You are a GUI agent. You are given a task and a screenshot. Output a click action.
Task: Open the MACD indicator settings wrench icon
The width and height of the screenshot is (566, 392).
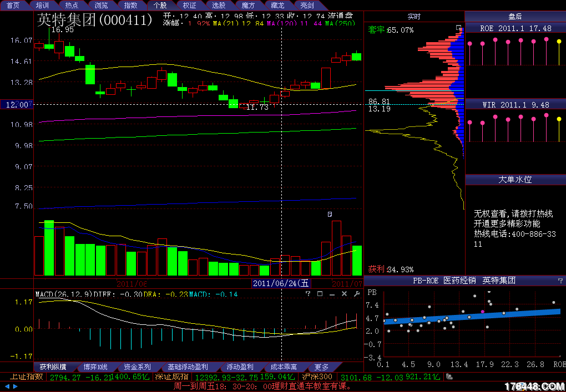(x=356, y=294)
